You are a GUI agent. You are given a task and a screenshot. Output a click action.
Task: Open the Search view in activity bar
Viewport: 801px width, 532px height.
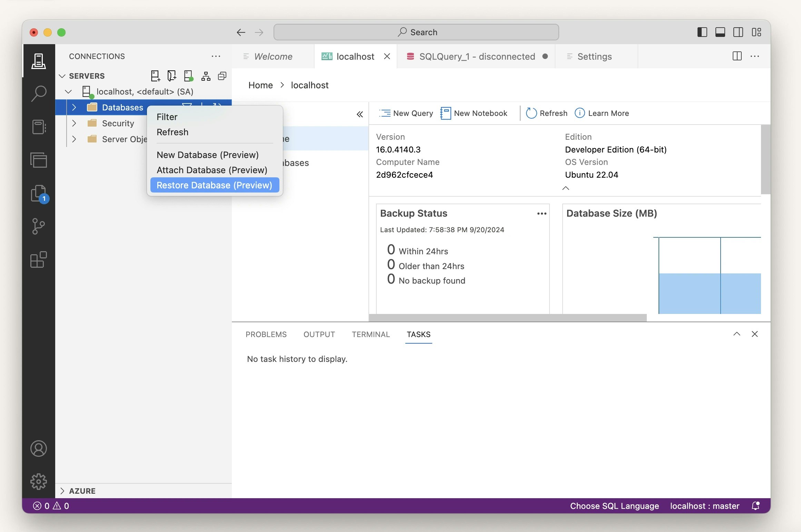[x=38, y=93]
